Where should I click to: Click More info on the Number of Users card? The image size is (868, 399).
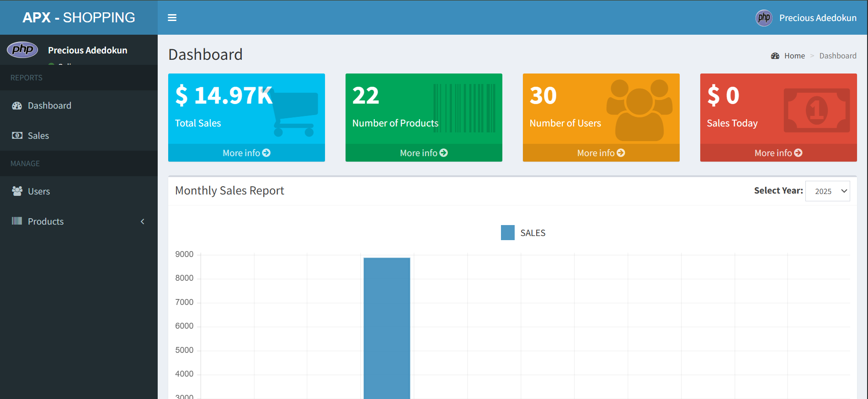click(x=601, y=153)
